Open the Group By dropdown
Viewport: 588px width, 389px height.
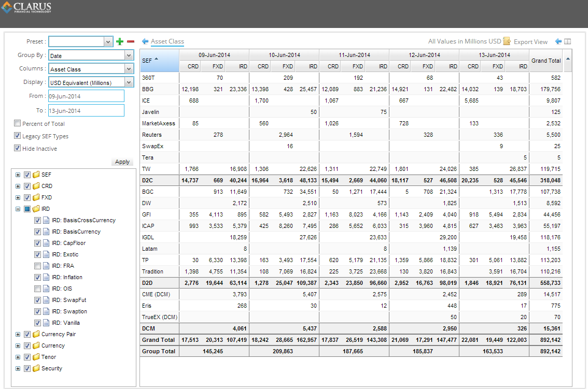click(129, 55)
